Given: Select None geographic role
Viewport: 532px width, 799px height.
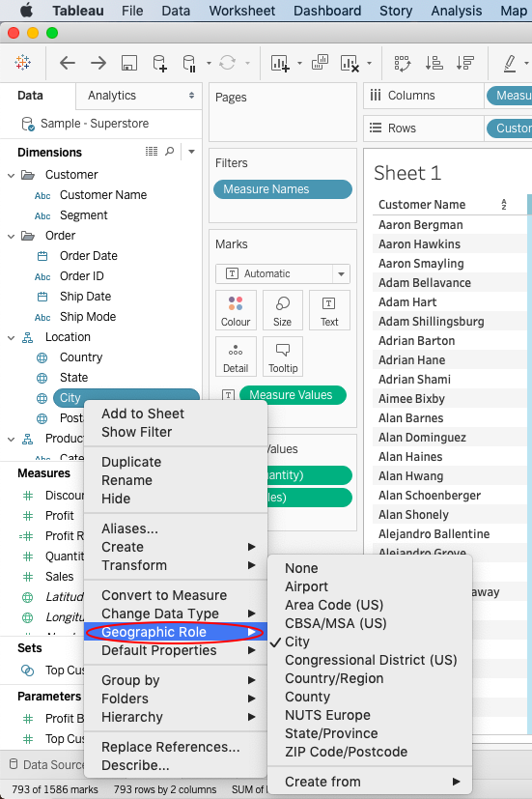Looking at the screenshot, I should pos(301,568).
